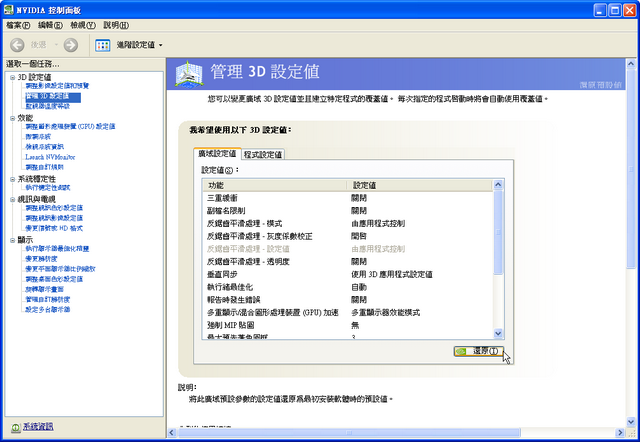
Task: Select the 報告時發生錯誤 setting row
Action: pos(348,300)
